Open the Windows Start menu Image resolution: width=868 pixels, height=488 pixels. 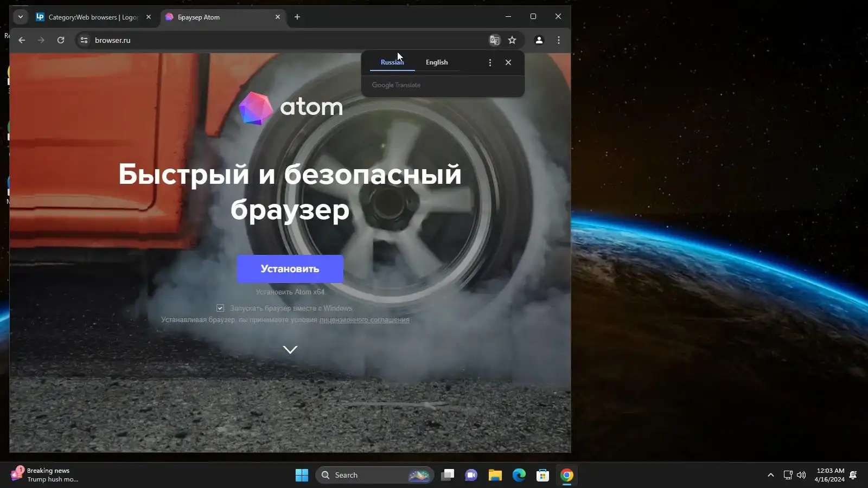click(x=302, y=475)
